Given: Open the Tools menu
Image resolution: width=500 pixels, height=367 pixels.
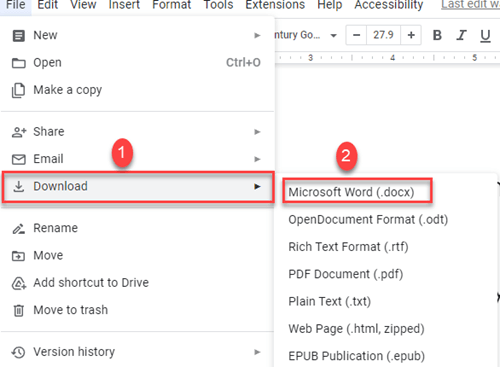Looking at the screenshot, I should [x=218, y=5].
